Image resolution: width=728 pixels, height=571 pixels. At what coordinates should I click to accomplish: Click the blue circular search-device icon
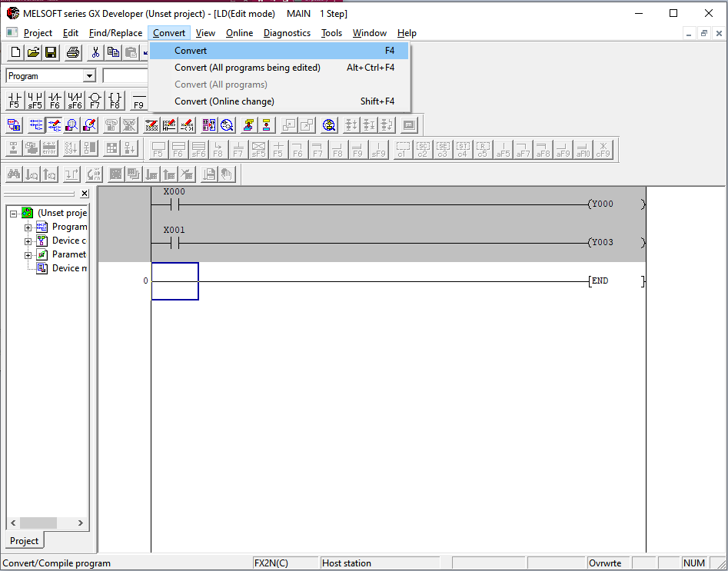coord(329,124)
